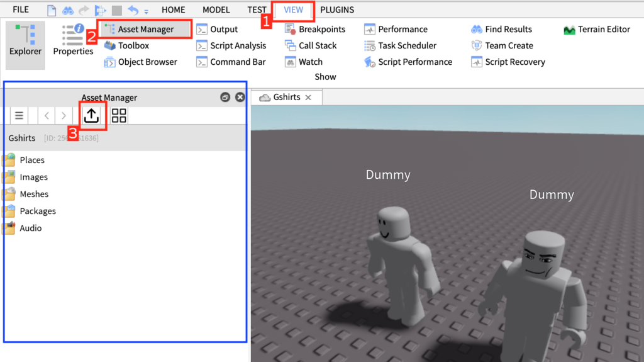Image resolution: width=644 pixels, height=362 pixels.
Task: Open the FILE menu
Action: tap(21, 9)
